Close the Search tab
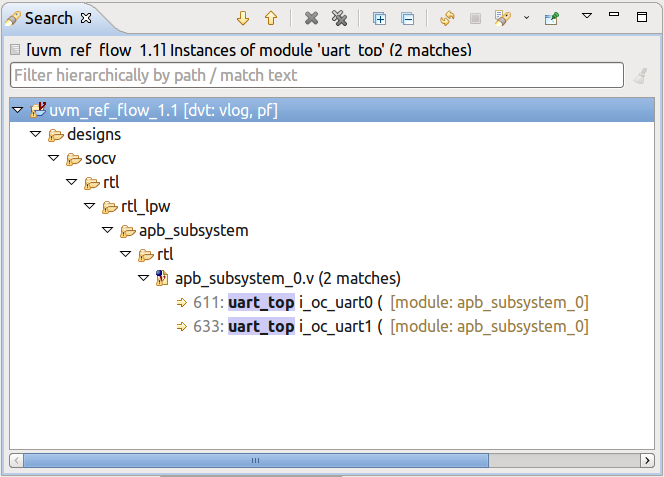The height and width of the screenshot is (477, 664). [x=86, y=18]
